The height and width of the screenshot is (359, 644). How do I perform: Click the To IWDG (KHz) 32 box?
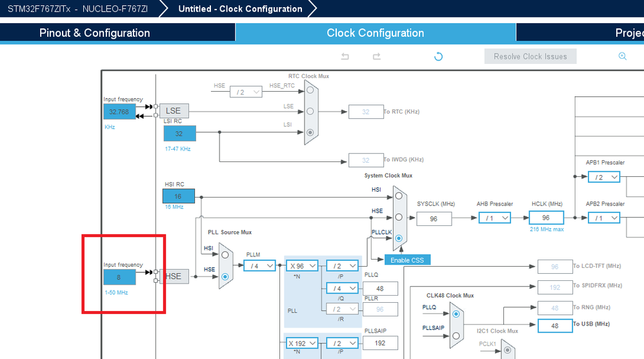tap(366, 160)
